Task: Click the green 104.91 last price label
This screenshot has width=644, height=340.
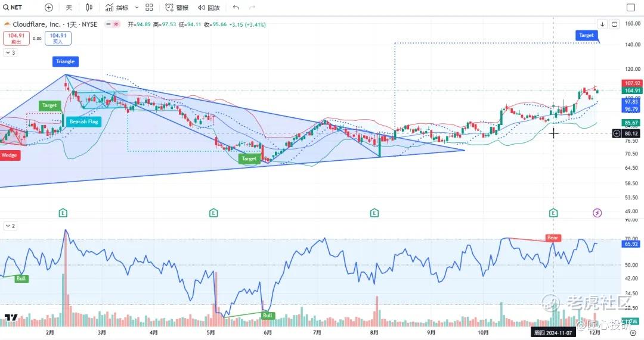Action: [632, 91]
